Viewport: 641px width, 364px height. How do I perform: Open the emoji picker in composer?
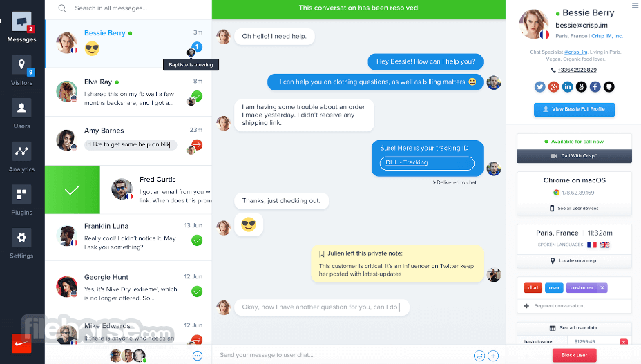click(x=479, y=356)
